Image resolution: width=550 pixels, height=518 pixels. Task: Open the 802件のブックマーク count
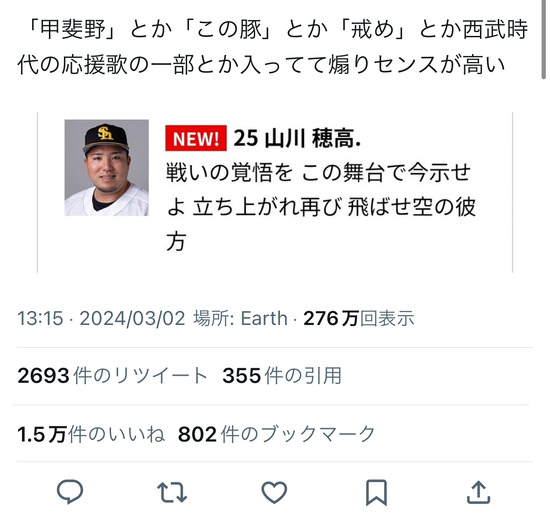(x=277, y=434)
